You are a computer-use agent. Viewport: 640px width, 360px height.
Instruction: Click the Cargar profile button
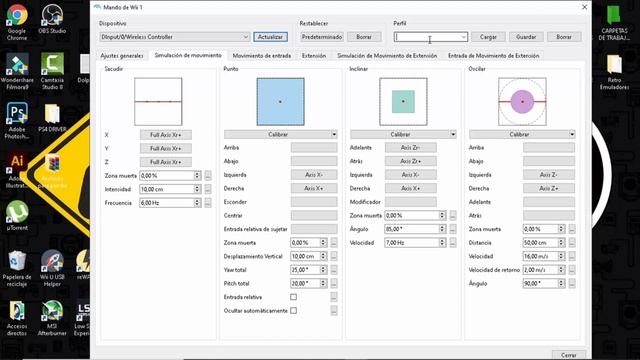click(488, 37)
